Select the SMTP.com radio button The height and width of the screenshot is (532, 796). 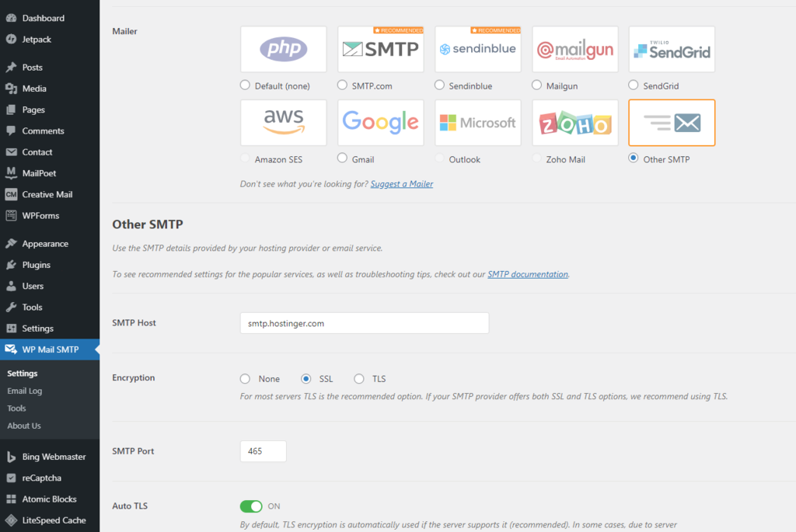[342, 85]
